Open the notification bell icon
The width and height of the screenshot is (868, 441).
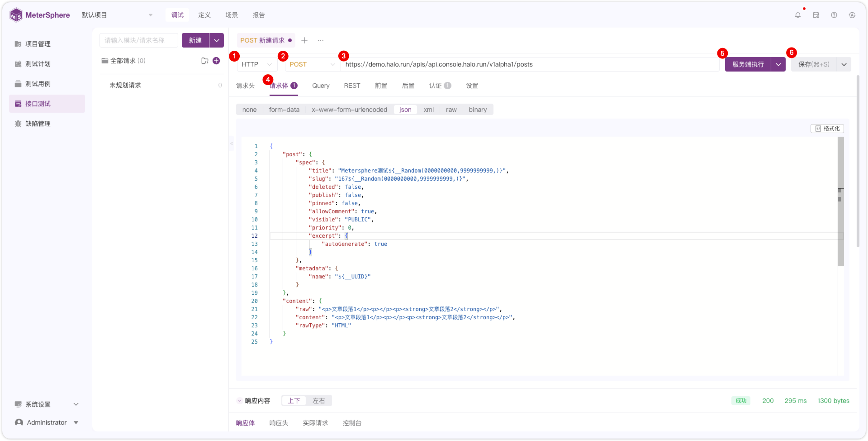tap(798, 15)
